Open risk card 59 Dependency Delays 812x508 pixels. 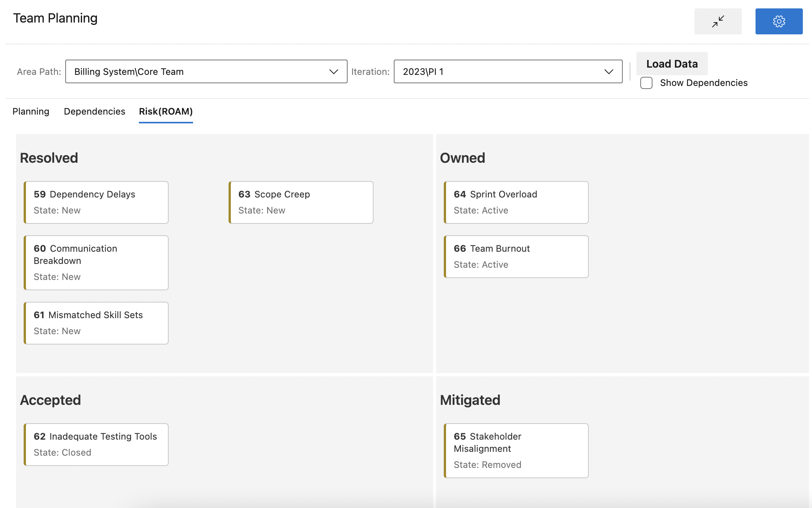point(96,202)
